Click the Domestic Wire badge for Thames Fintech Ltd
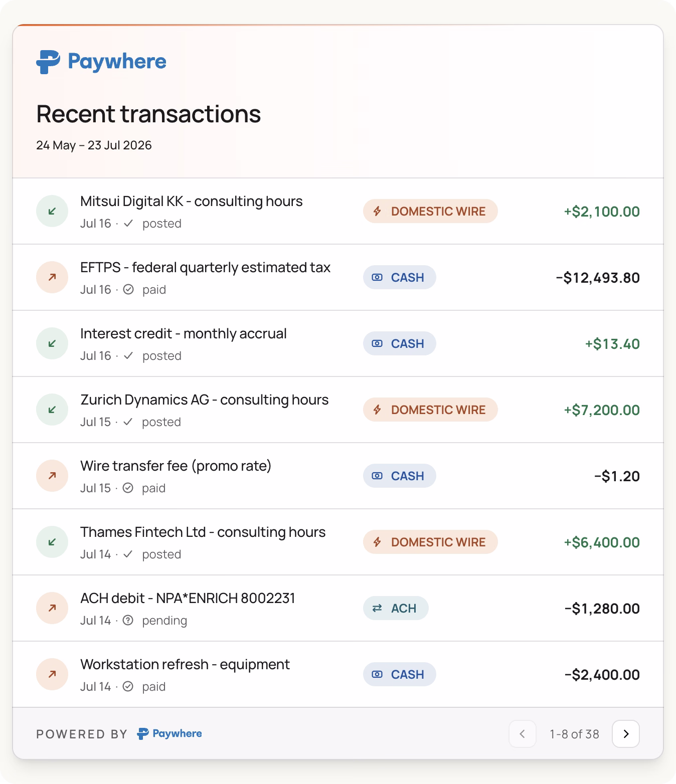The height and width of the screenshot is (784, 676). [x=430, y=542]
